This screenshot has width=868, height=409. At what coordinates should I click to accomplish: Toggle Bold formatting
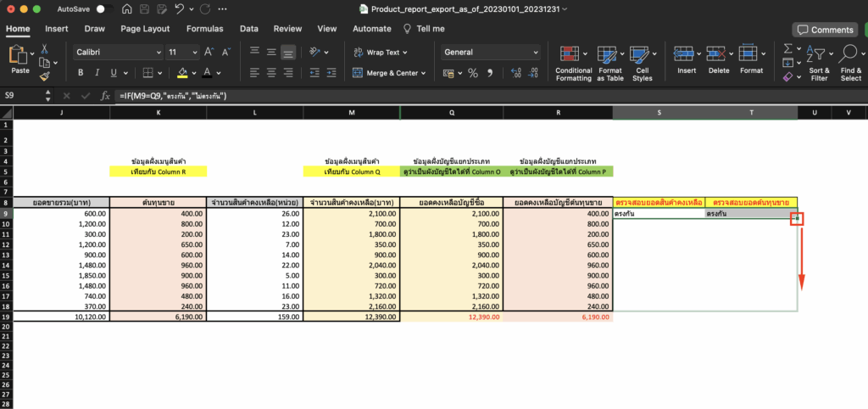coord(81,73)
